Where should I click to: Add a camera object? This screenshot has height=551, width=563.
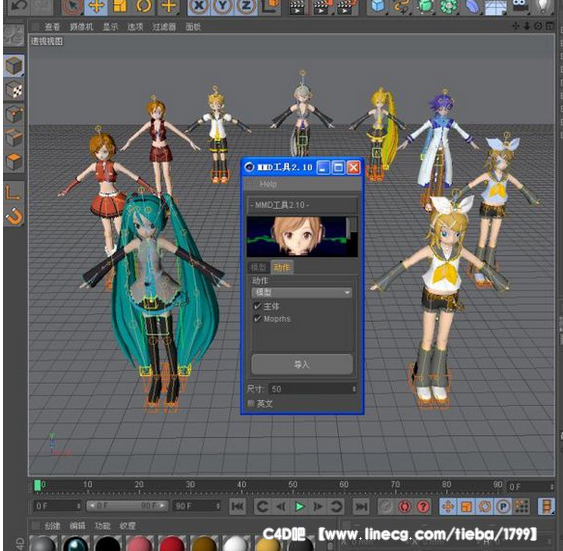[520, 6]
